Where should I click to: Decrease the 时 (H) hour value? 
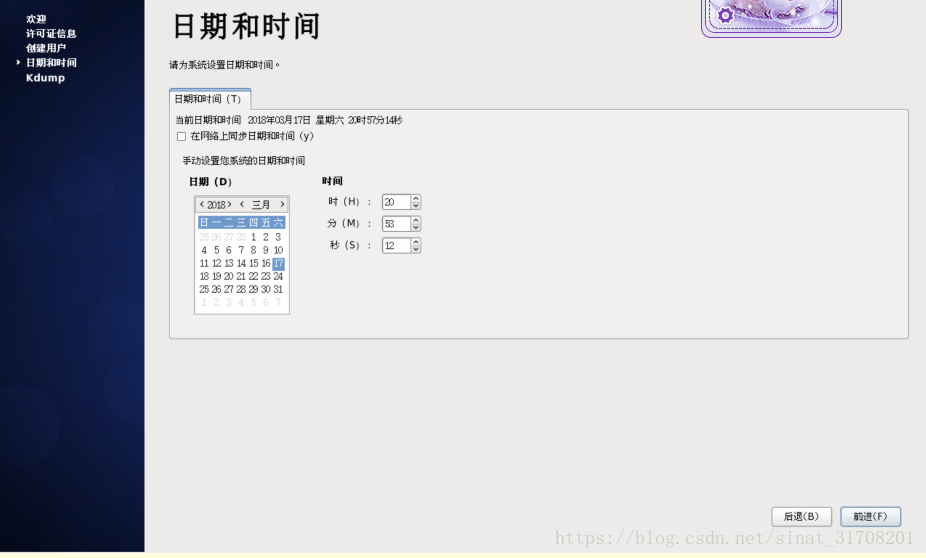click(416, 205)
